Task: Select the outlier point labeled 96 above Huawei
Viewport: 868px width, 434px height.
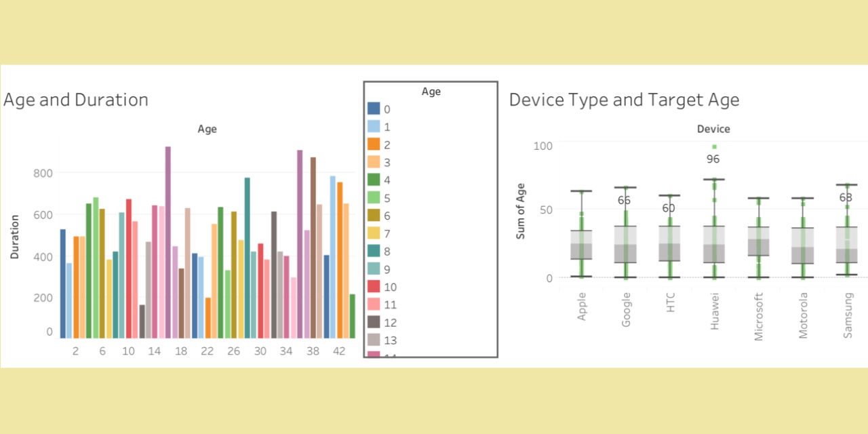Action: [x=713, y=146]
